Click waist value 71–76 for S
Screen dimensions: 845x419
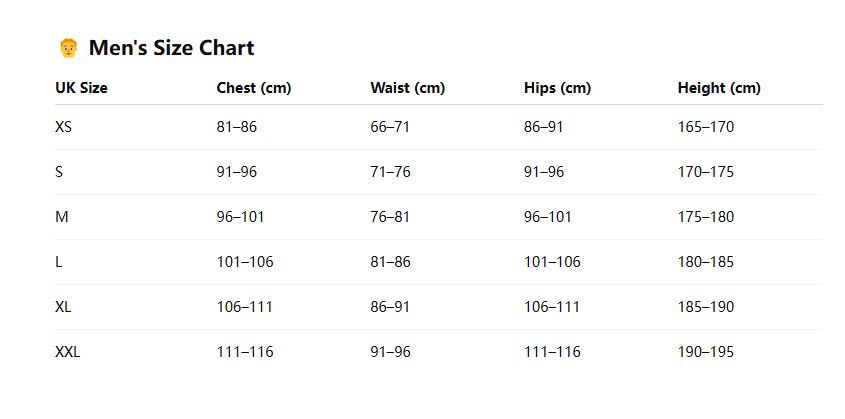click(x=390, y=172)
